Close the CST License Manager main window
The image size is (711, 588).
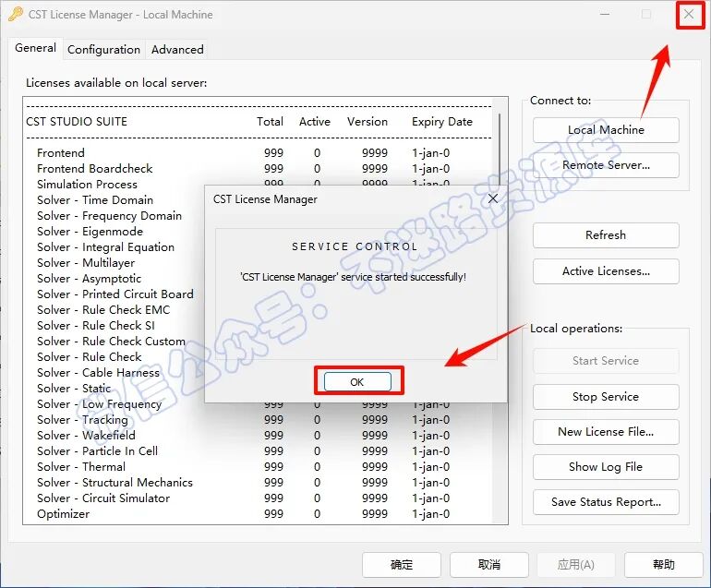click(x=689, y=15)
